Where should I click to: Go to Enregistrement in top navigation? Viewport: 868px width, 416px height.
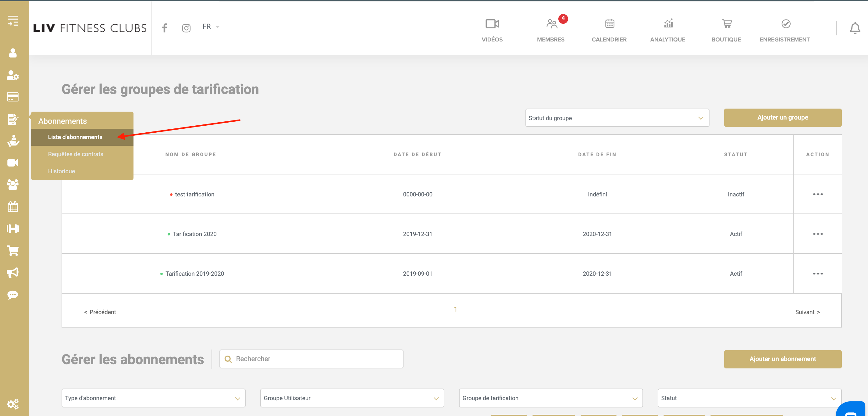(784, 30)
